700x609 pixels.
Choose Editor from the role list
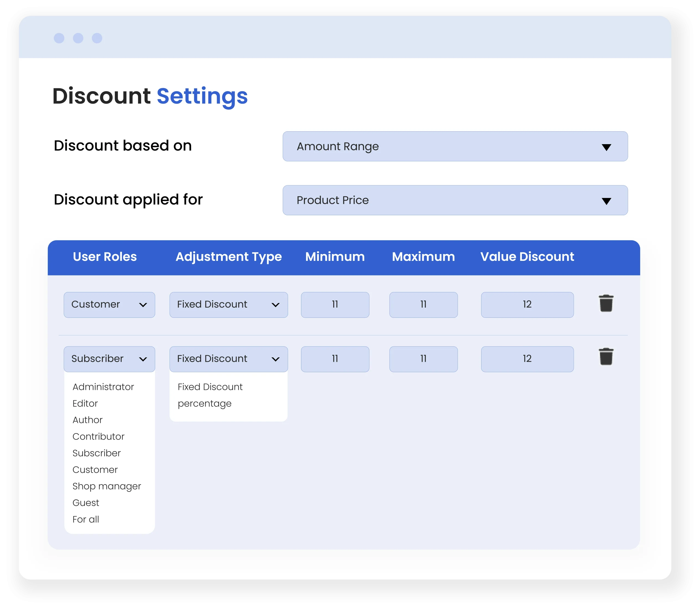85,403
